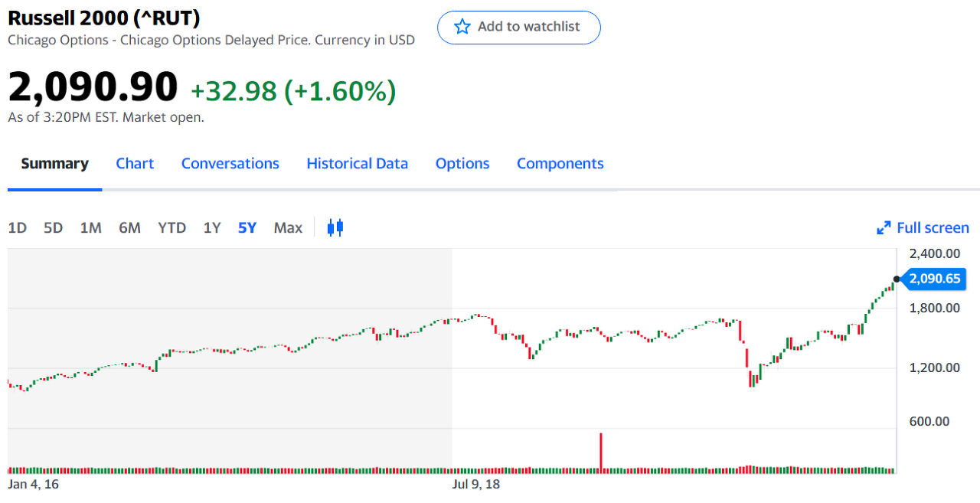Click the 2,090.65 current price label
The image size is (980, 503).
coord(934,279)
